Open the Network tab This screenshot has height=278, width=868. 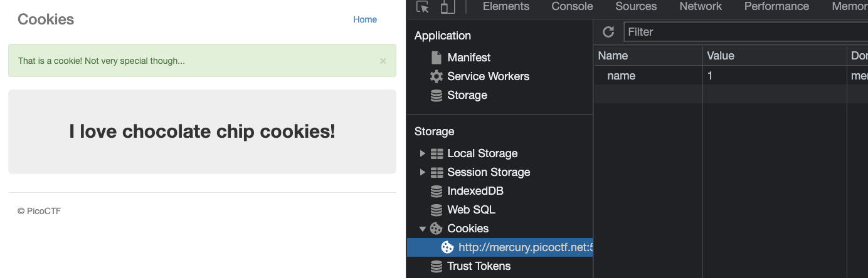[x=701, y=7]
